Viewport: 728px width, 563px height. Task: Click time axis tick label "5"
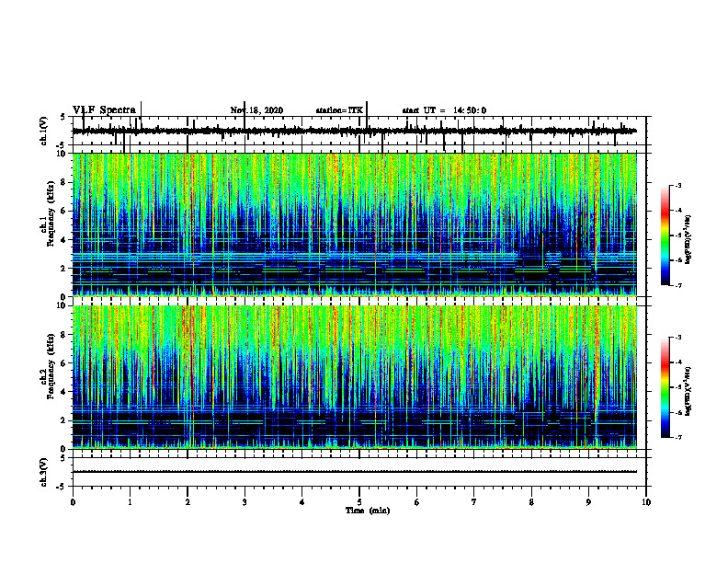pos(359,502)
